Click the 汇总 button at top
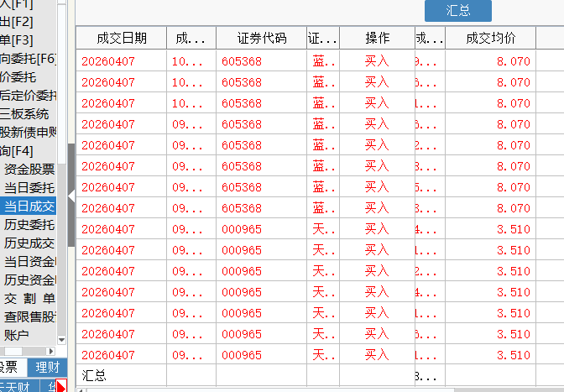The image size is (564, 392). click(x=458, y=10)
